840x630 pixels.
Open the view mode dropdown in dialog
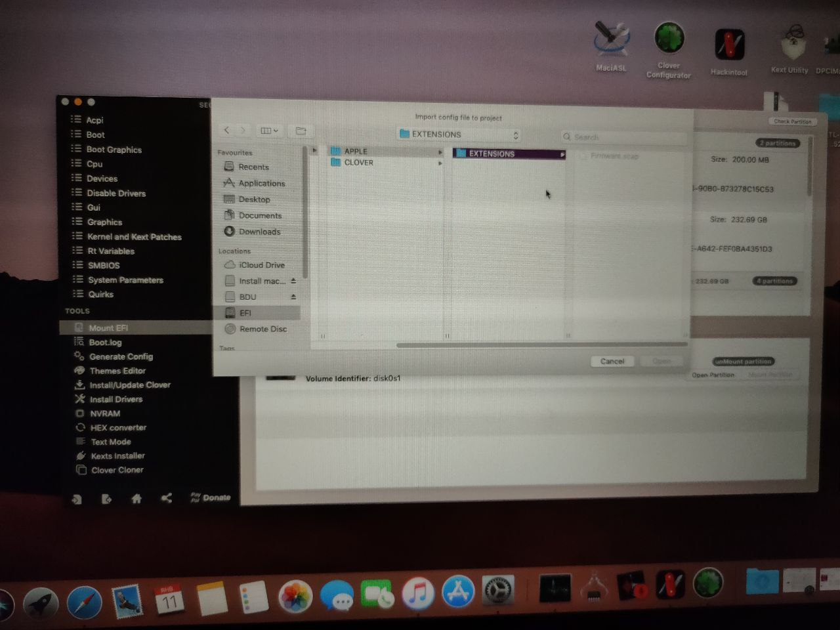[x=270, y=131]
